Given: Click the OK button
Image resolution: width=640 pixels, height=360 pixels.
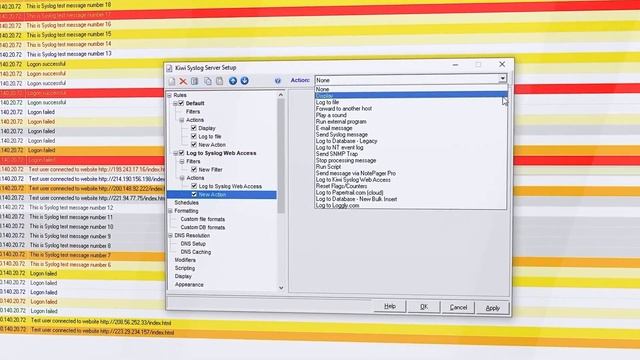Looking at the screenshot, I should [424, 307].
